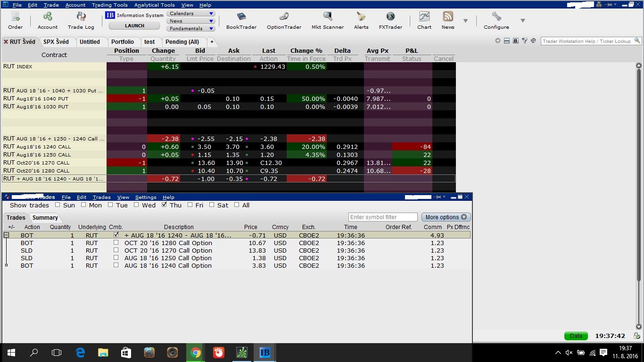Image resolution: width=644 pixels, height=362 pixels.
Task: Click the split-rows layout icon
Action: coord(506,41)
